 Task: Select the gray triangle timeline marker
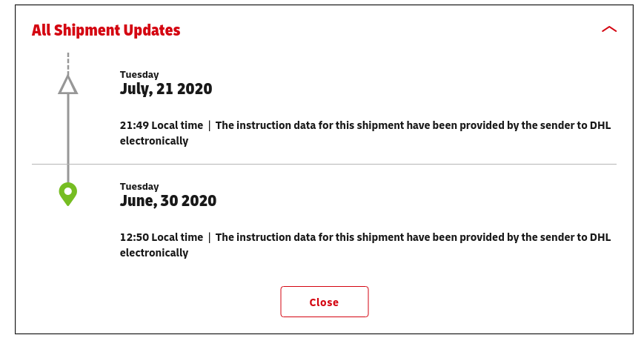tap(67, 84)
